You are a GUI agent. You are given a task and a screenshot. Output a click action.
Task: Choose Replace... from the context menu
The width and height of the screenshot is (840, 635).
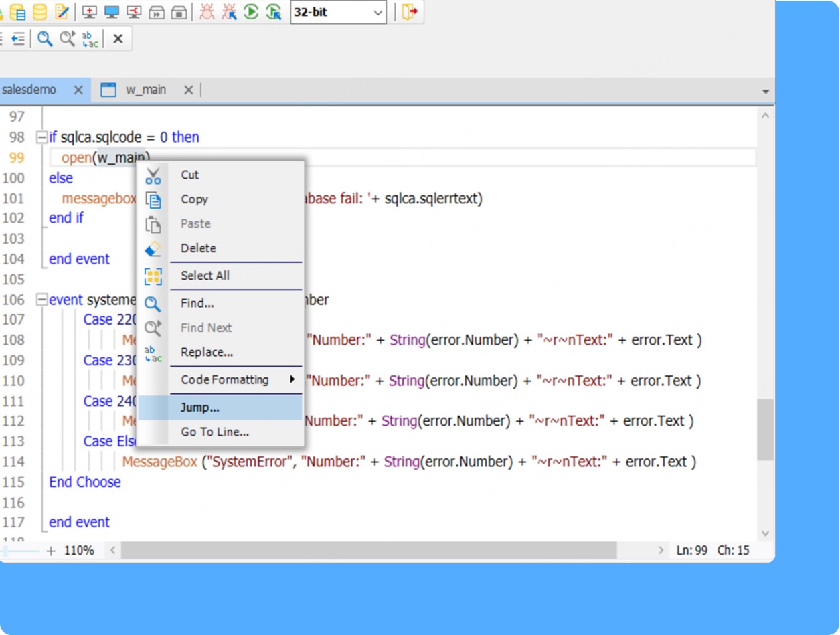tap(221, 352)
